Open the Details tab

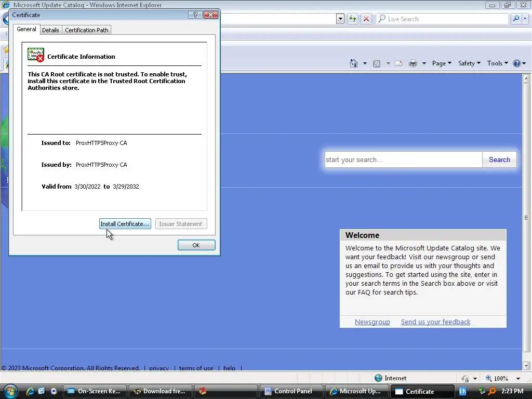(50, 30)
